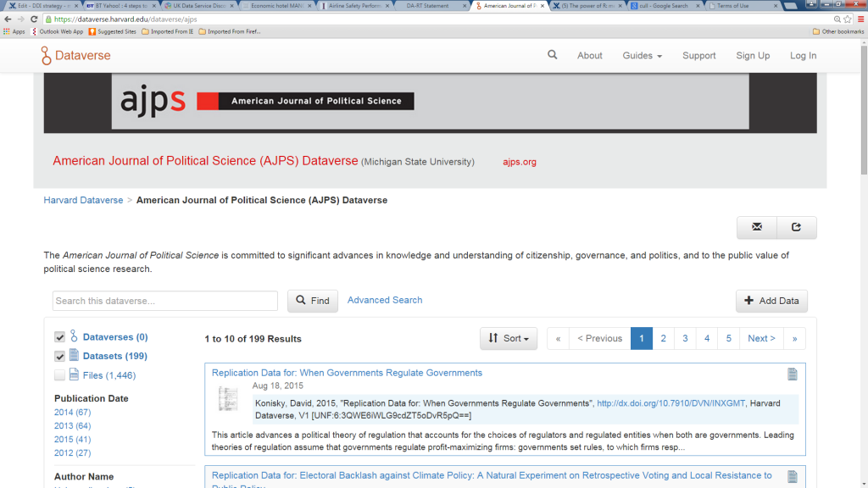868x488 pixels.
Task: Click the zoom magnifier icon in address bar
Action: (x=837, y=19)
